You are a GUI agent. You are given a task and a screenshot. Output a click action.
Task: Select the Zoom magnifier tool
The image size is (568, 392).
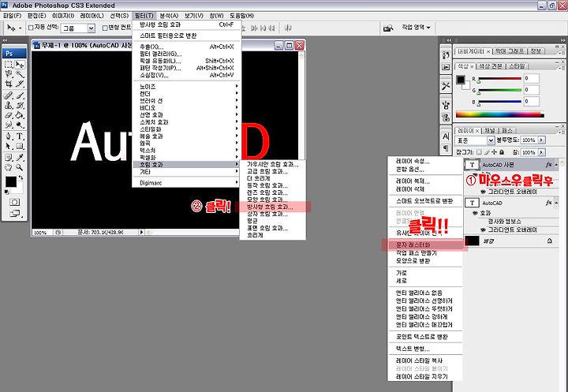pyautogui.click(x=20, y=167)
